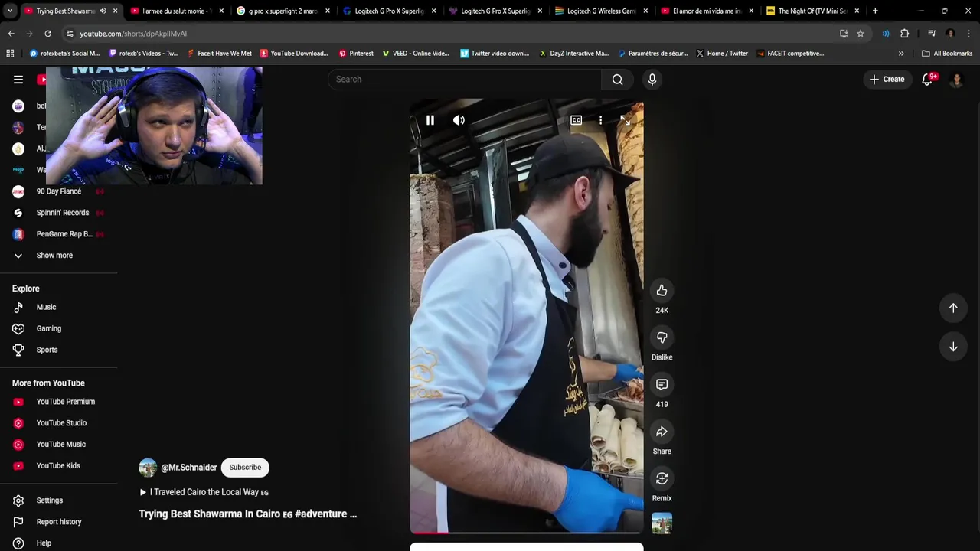Switch to 'l'armee du salut movie' tab

tap(177, 11)
